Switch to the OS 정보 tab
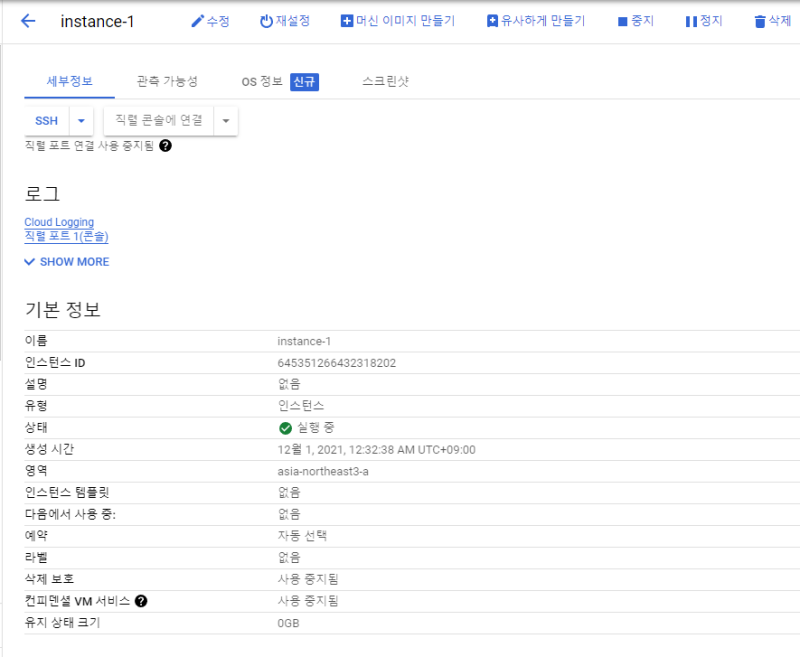This screenshot has width=800, height=657. click(x=279, y=82)
